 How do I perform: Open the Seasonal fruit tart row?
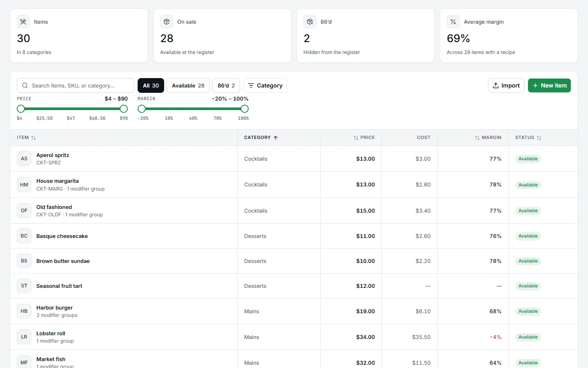[294, 286]
